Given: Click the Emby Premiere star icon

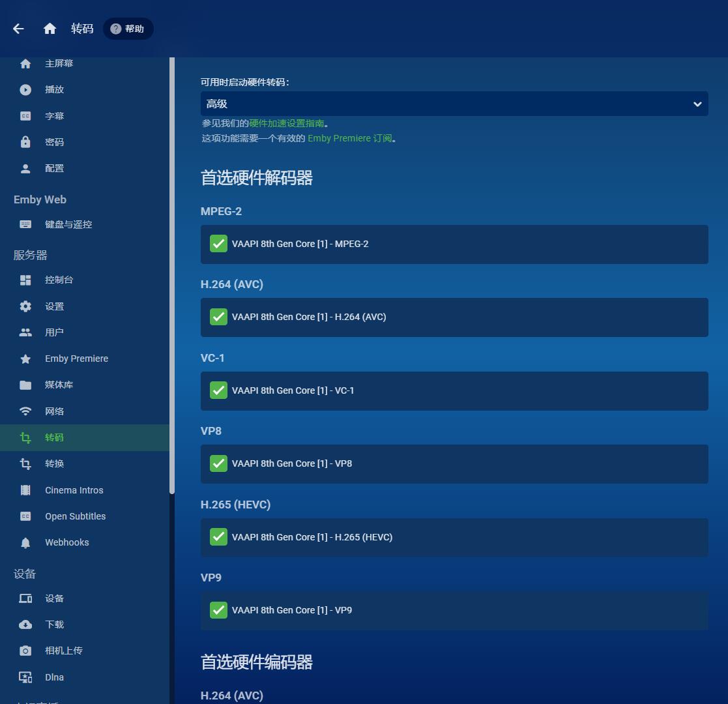Looking at the screenshot, I should [25, 359].
